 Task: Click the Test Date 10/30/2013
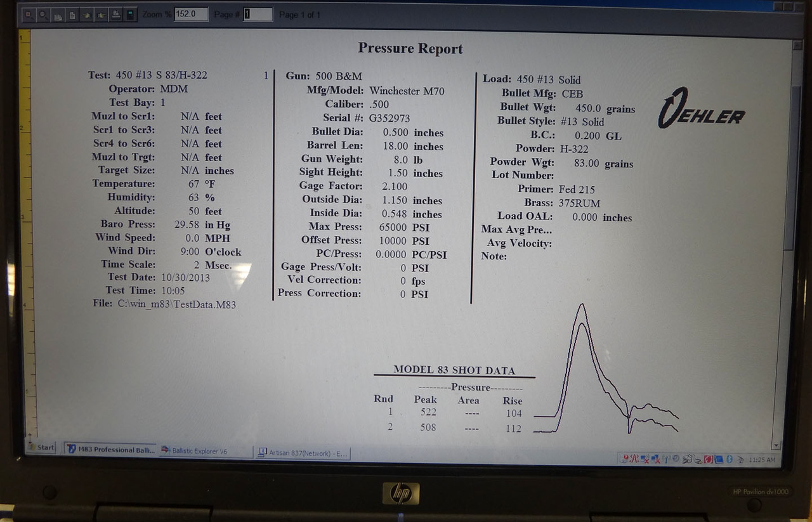[185, 277]
